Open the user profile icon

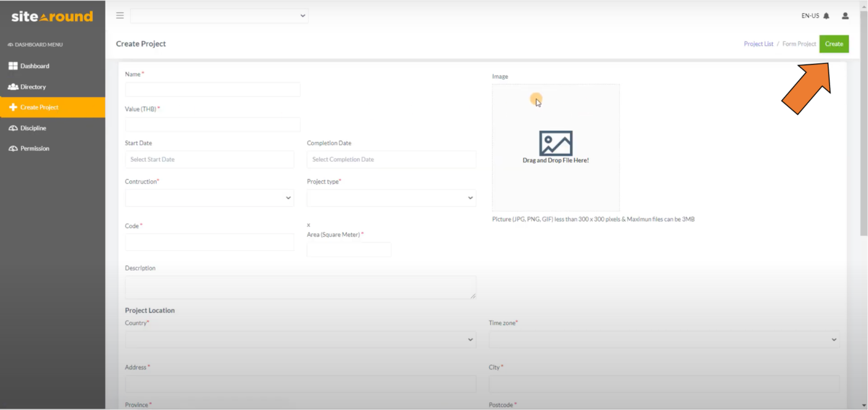point(845,16)
